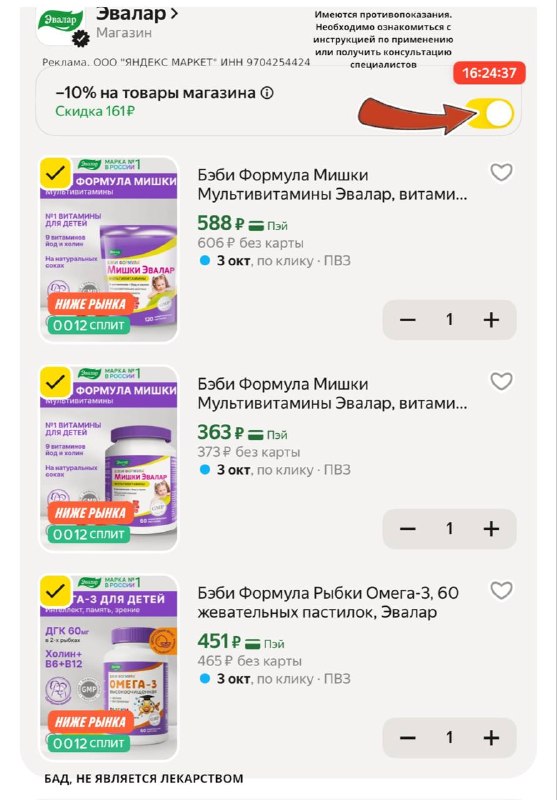Click the Эвалар store logo
Viewport: 557px width, 800px height.
point(61,24)
